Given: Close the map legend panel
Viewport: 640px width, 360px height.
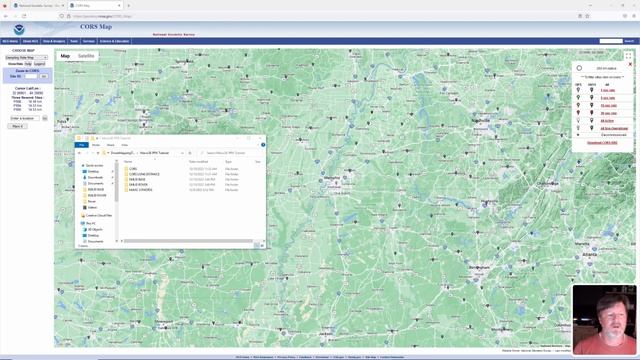Looking at the screenshot, I should [x=630, y=64].
